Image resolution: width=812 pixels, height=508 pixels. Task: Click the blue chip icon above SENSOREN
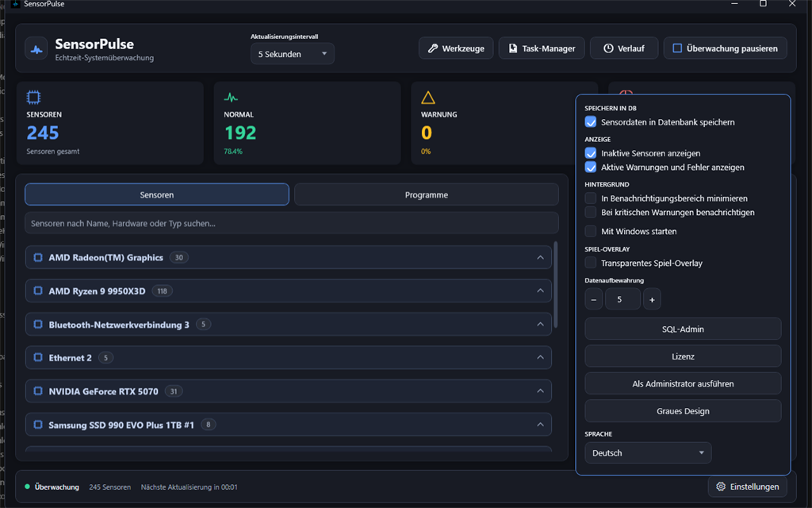(33, 97)
